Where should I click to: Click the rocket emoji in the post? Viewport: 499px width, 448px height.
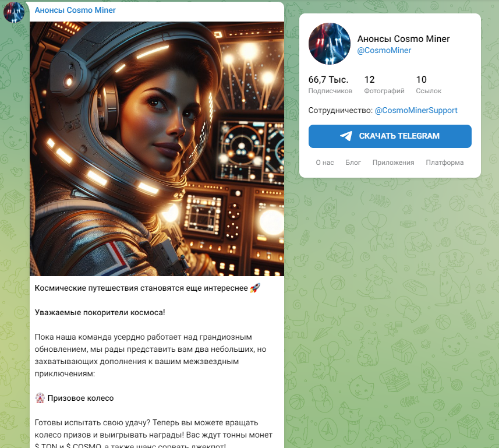tap(255, 288)
